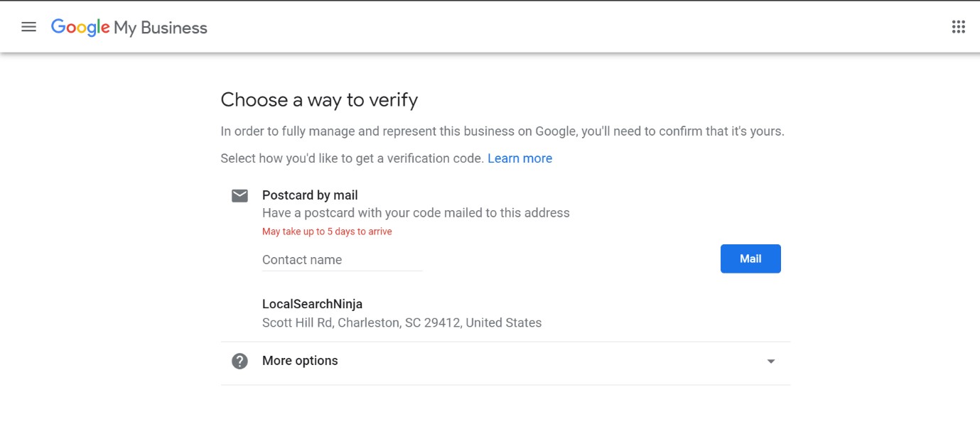Click the blue Mail button
Image resolution: width=980 pixels, height=446 pixels.
point(750,259)
